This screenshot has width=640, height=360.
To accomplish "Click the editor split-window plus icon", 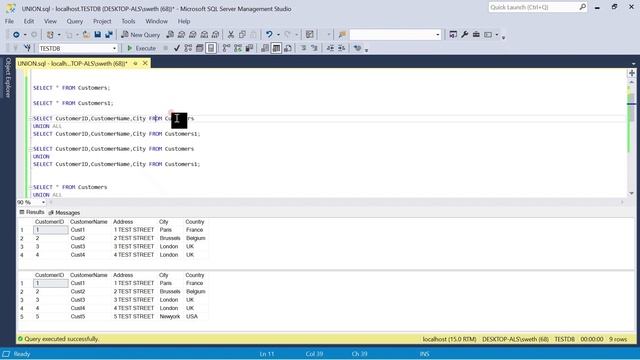I will point(631,73).
